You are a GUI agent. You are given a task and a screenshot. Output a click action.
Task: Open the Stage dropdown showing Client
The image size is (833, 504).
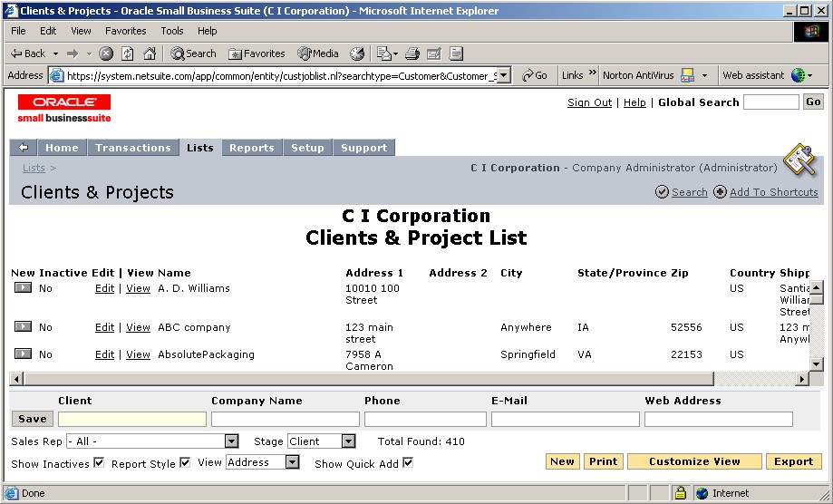[x=348, y=441]
